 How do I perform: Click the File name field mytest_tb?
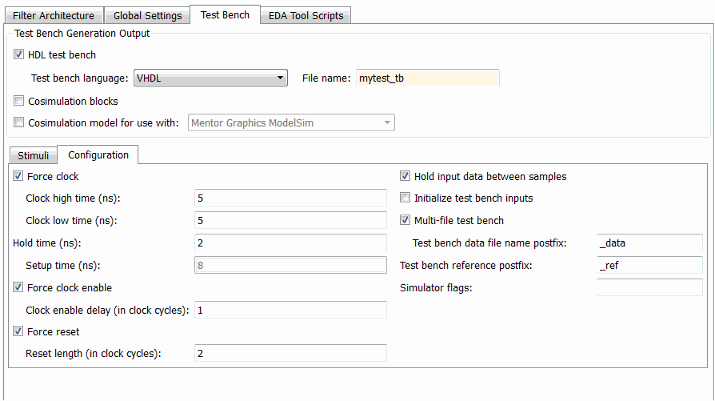coord(427,78)
